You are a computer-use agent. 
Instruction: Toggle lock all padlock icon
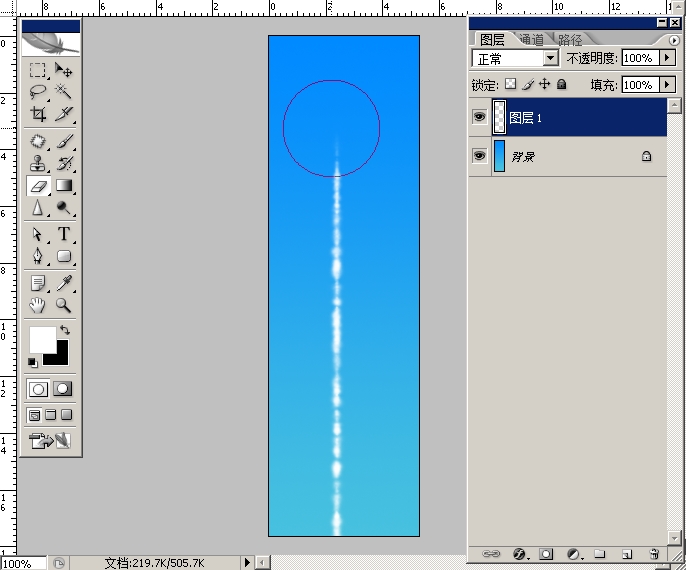562,84
